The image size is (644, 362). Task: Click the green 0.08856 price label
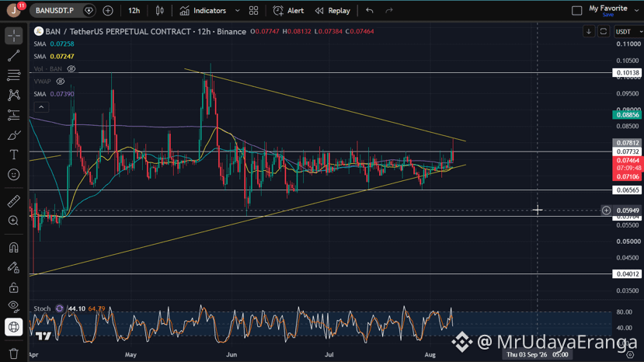coord(628,115)
